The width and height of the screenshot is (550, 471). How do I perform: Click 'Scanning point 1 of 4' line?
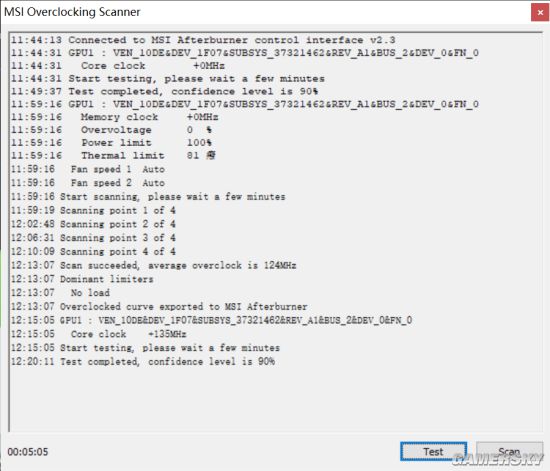pyautogui.click(x=93, y=210)
